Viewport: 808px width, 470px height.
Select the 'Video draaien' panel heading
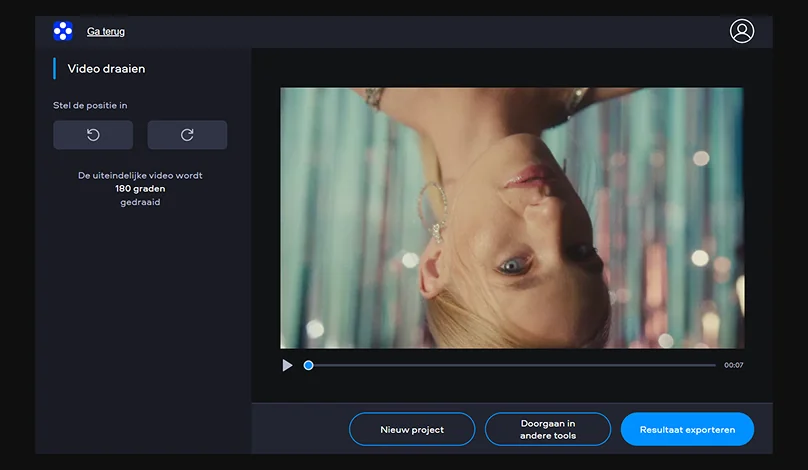106,69
